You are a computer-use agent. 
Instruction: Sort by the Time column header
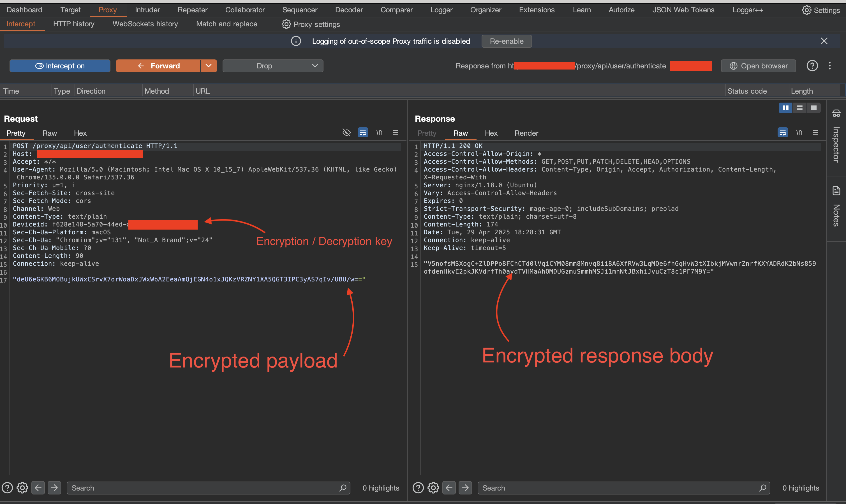[x=26, y=91]
